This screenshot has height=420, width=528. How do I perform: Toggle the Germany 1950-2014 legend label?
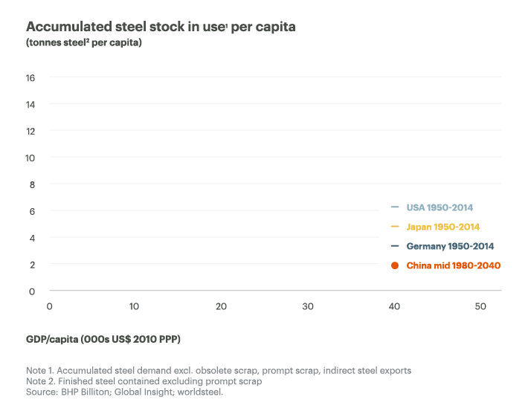450,246
